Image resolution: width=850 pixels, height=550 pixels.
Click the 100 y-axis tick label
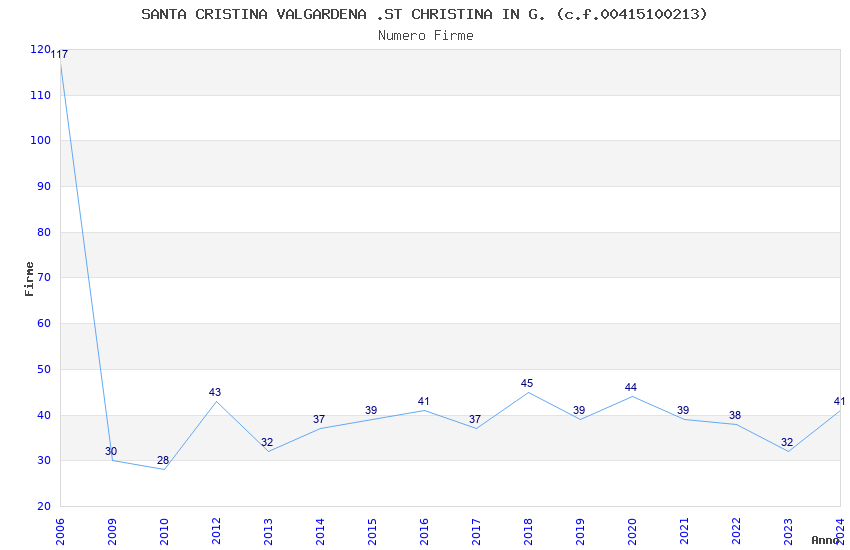pyautogui.click(x=40, y=141)
